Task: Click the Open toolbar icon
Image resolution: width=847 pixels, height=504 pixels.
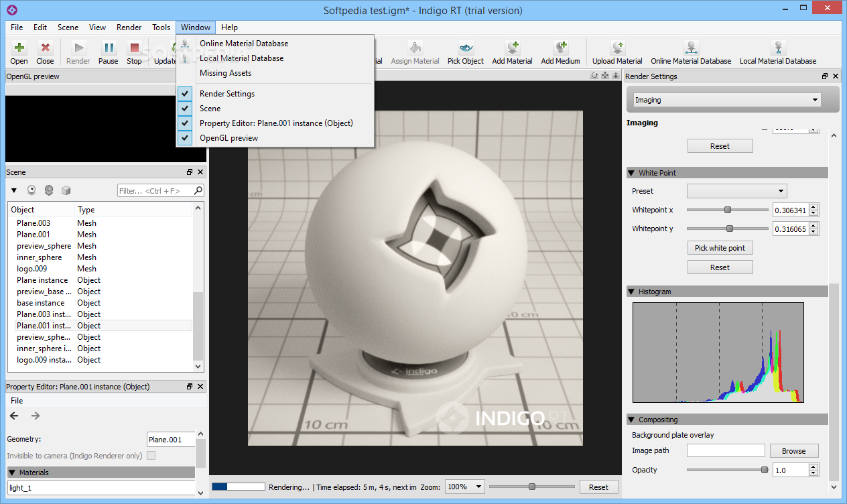Action: 19,48
